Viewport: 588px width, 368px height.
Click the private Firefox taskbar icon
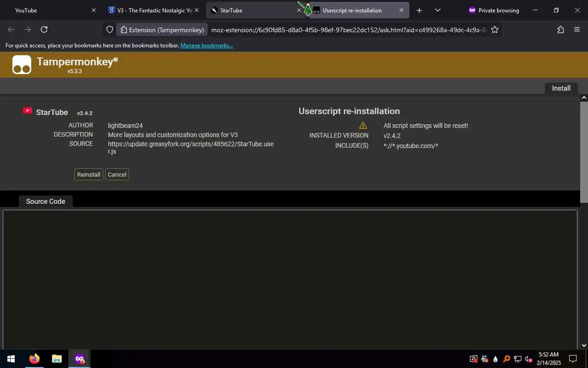[x=79, y=359]
